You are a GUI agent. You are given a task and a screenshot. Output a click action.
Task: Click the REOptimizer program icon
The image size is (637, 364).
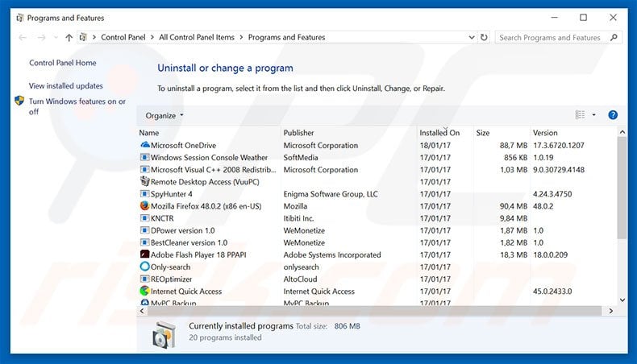(x=144, y=279)
